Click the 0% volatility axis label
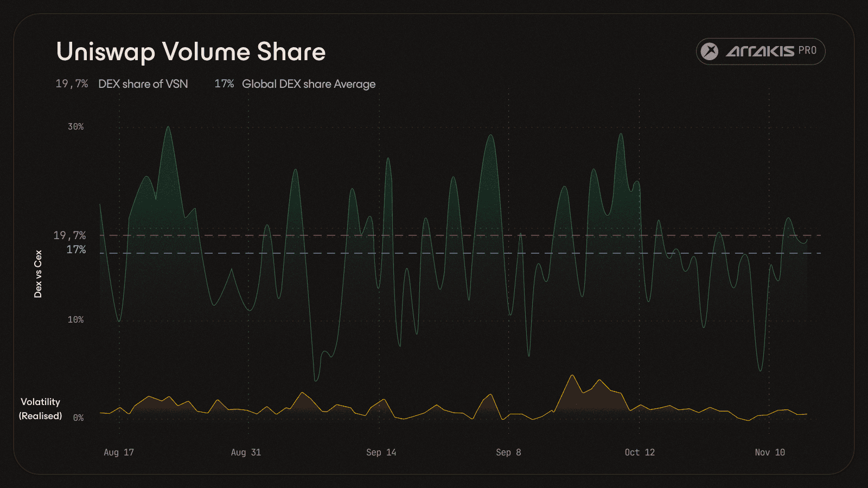This screenshot has width=868, height=488. tap(79, 418)
